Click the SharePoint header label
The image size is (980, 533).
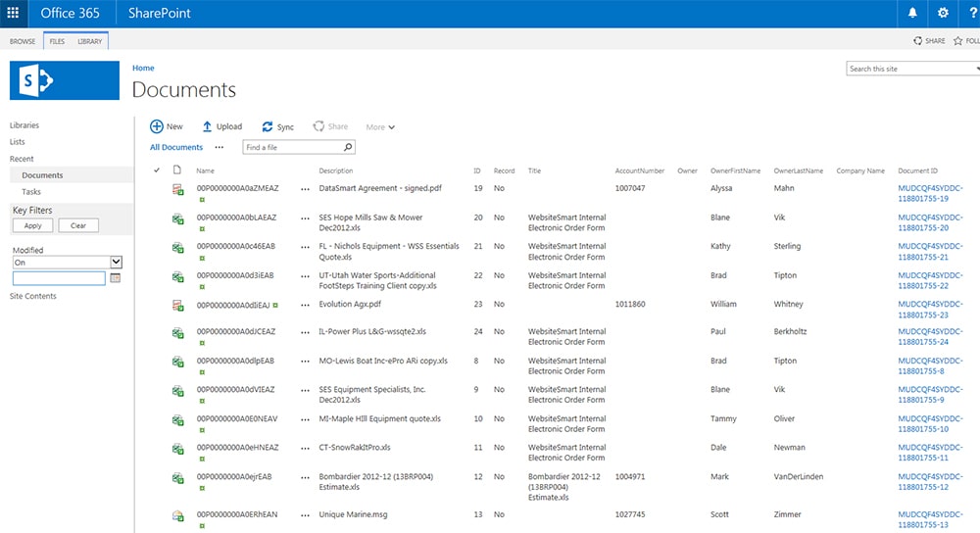click(x=160, y=13)
